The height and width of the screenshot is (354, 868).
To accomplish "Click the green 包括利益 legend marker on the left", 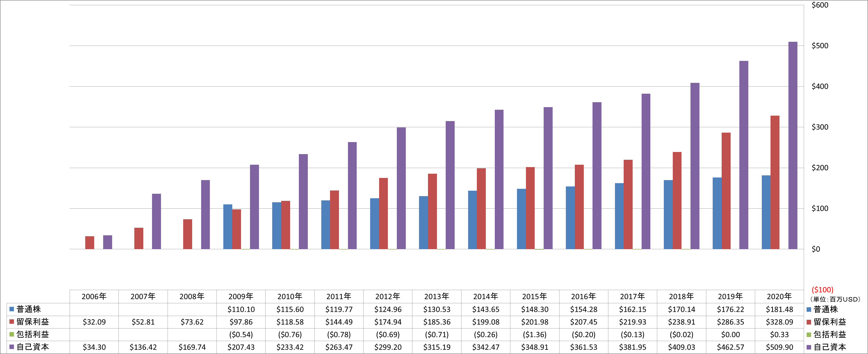I will [12, 334].
